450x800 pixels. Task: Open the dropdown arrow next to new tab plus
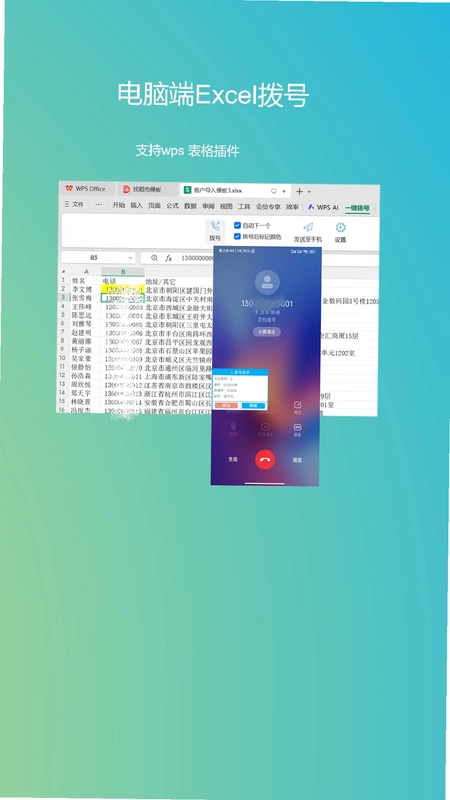click(309, 191)
